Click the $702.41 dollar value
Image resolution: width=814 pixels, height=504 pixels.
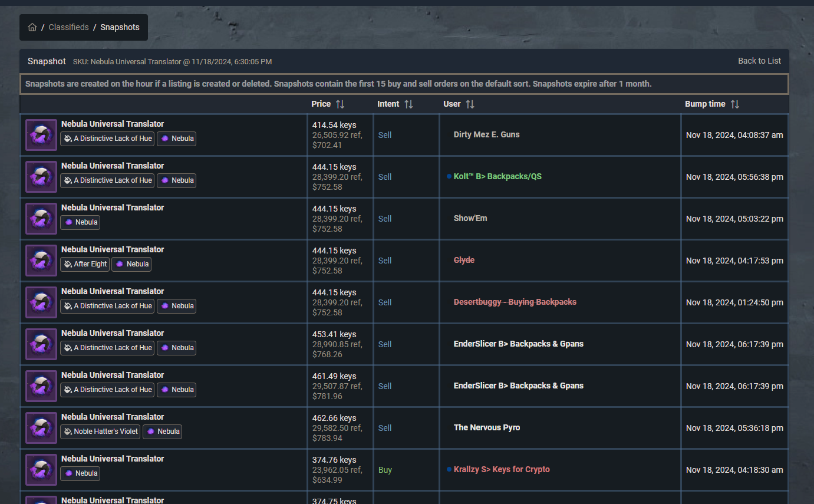[x=327, y=145]
